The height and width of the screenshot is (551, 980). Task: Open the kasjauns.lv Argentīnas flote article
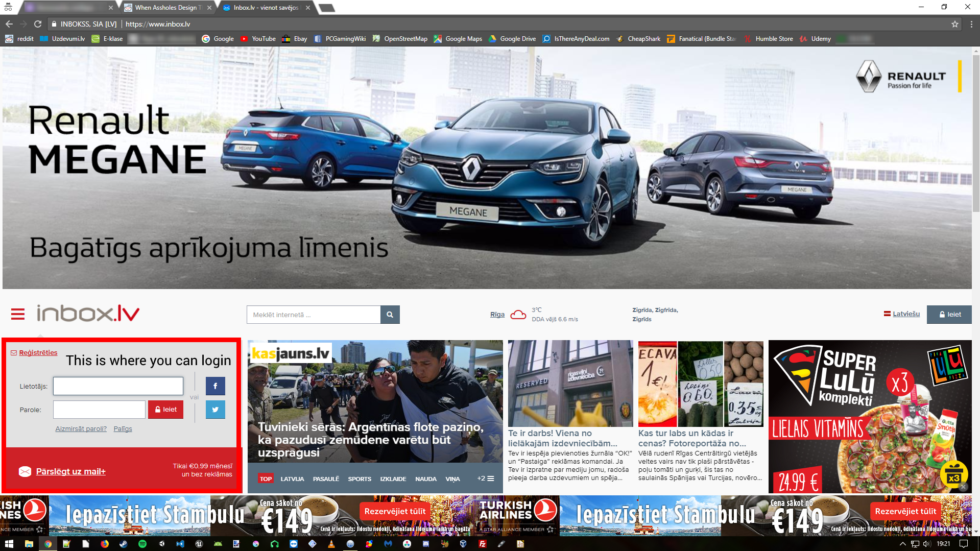click(x=375, y=401)
